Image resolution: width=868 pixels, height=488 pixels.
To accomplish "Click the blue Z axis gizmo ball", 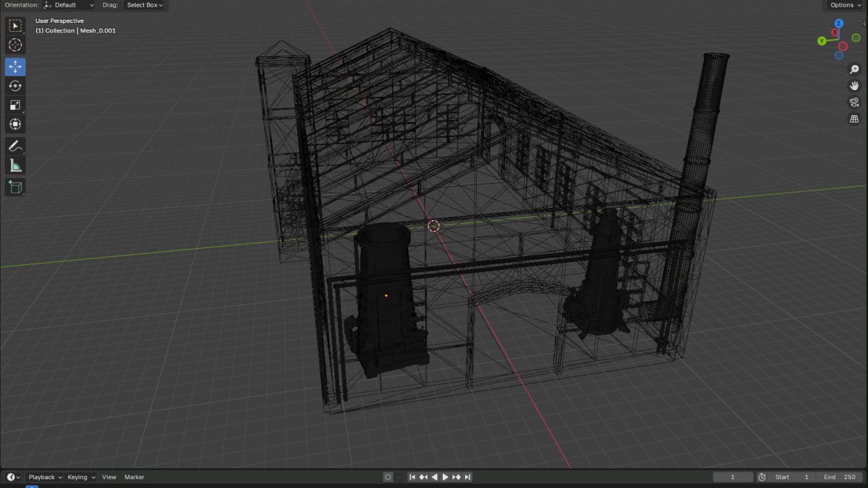I will [839, 24].
